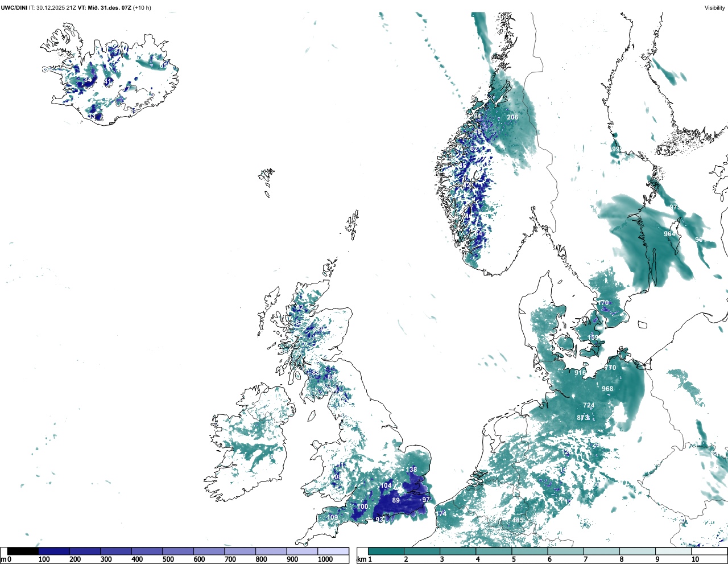Screen dimensions: 728x564
Task: Click the '873' value over northern Germany
Action: click(x=583, y=418)
